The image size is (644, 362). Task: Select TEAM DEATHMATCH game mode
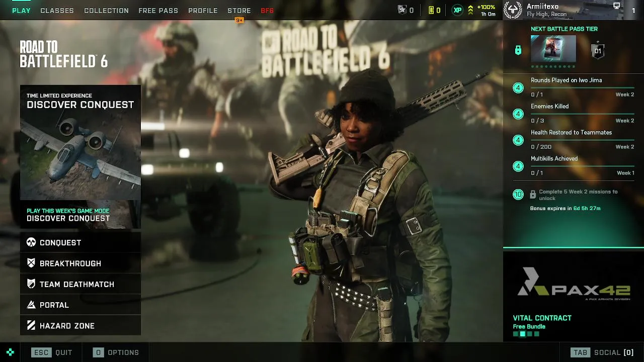click(x=80, y=284)
